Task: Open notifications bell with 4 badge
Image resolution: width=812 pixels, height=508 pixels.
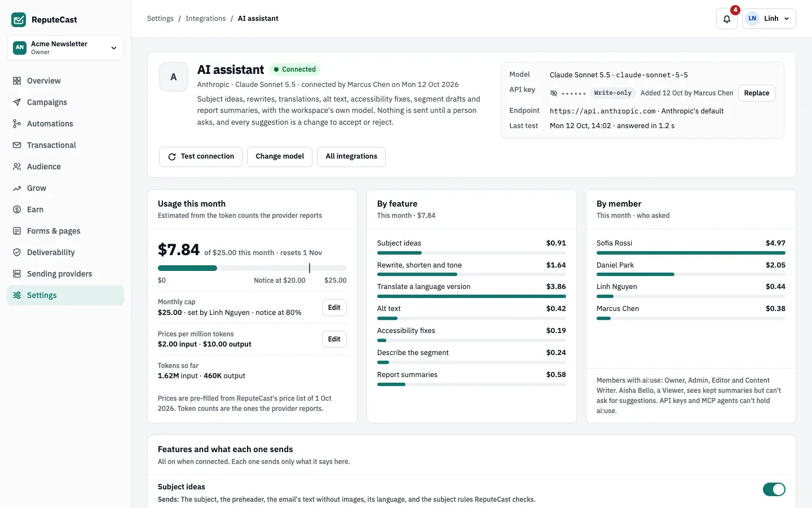Action: 727,19
